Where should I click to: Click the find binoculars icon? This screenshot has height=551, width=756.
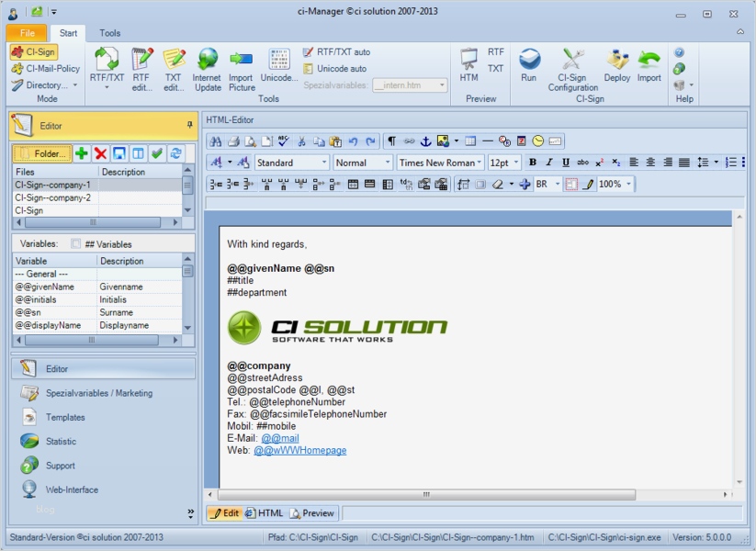(216, 141)
